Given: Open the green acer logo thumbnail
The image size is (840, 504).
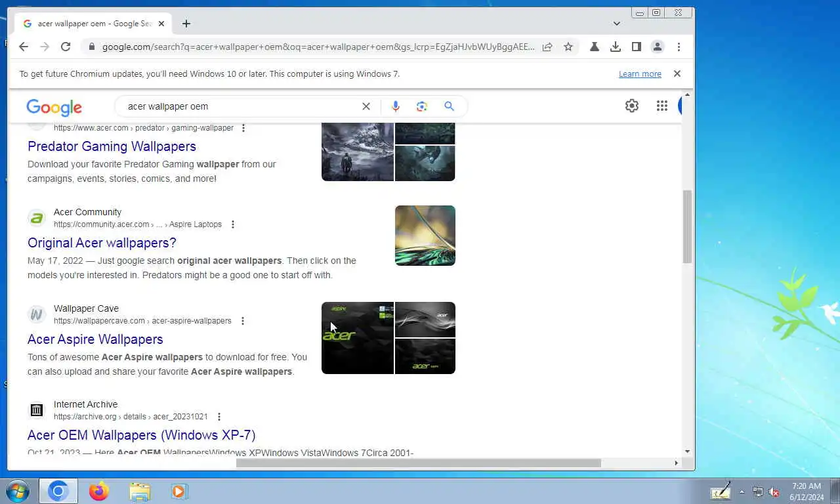Looking at the screenshot, I should [358, 338].
